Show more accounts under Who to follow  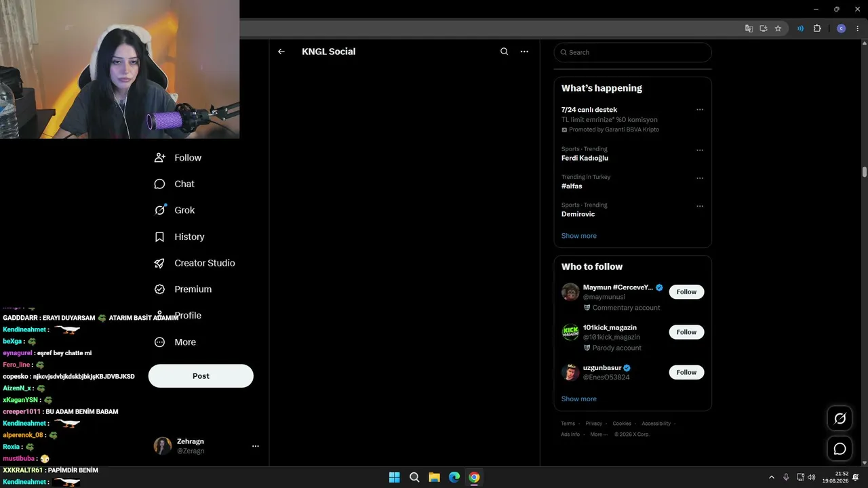pyautogui.click(x=579, y=399)
